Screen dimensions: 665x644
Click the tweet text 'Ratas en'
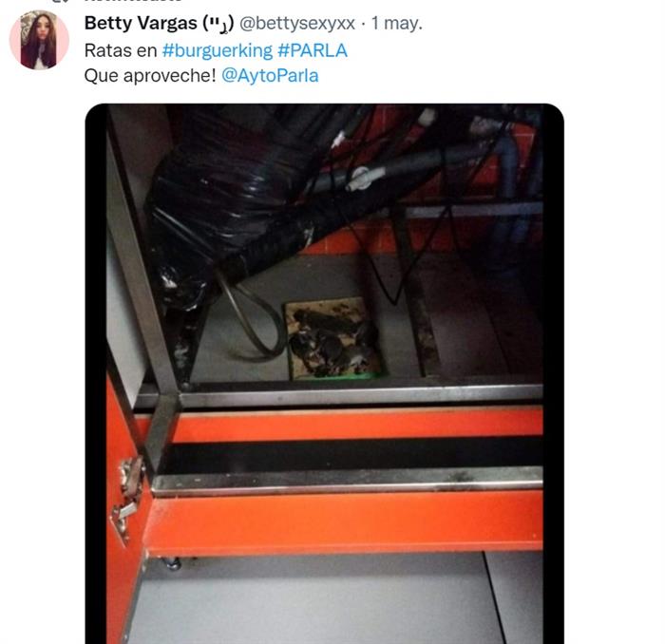point(121,50)
